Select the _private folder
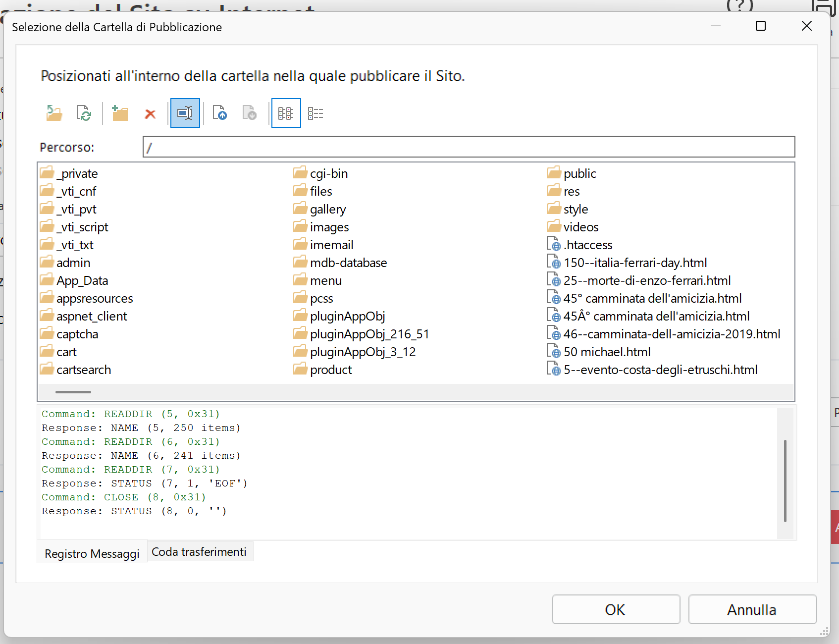Image resolution: width=839 pixels, height=644 pixels. (x=69, y=173)
